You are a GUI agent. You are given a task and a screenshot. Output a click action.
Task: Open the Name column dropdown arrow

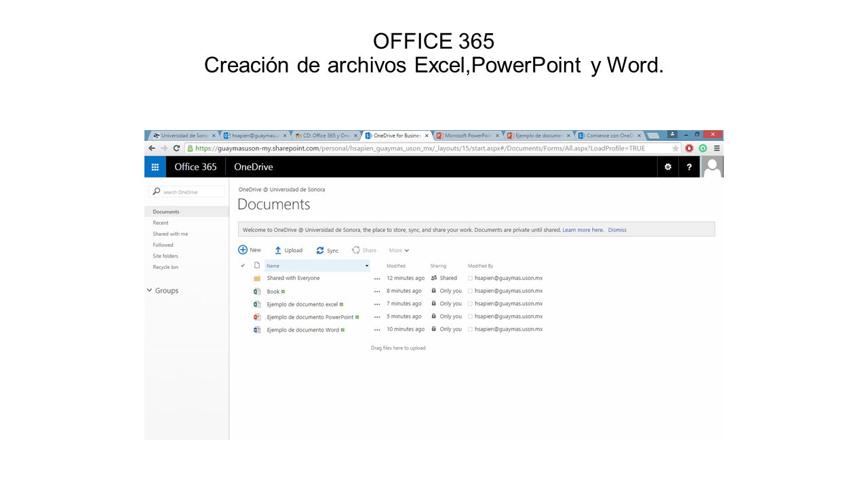tap(367, 266)
